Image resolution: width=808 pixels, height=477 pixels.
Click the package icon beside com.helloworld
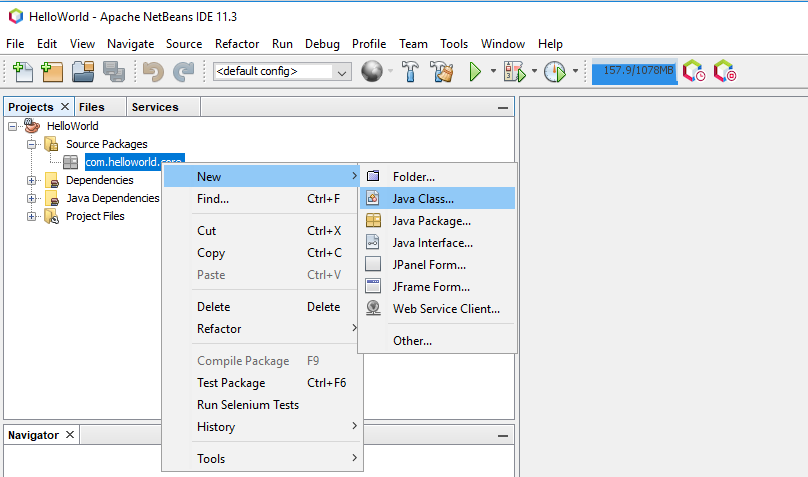coord(70,162)
